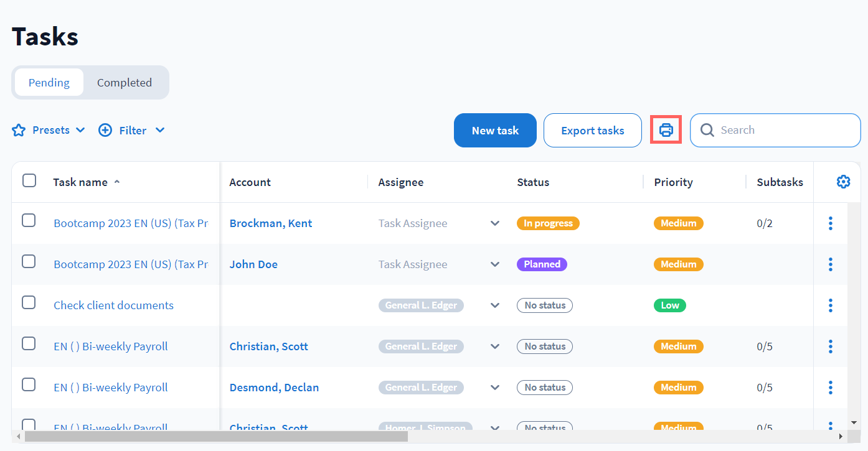
Task: Expand assignee dropdown for Desmond, Declan row
Action: (x=495, y=388)
